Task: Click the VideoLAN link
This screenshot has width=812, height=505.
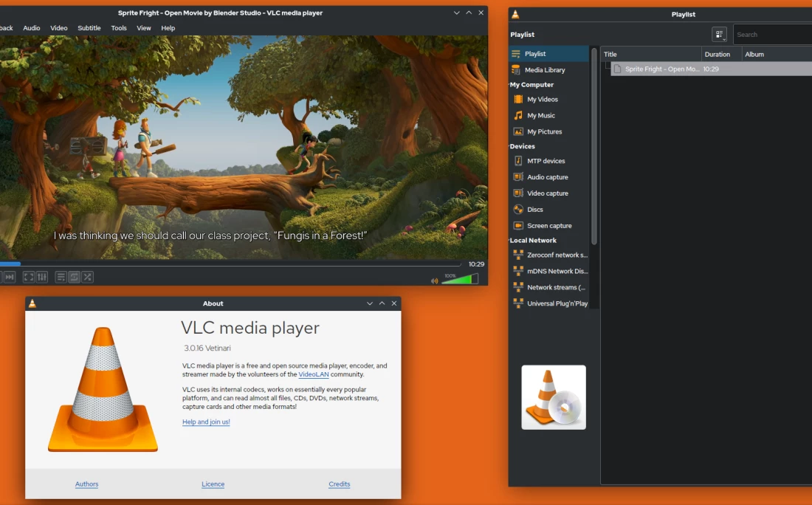Action: [x=313, y=374]
